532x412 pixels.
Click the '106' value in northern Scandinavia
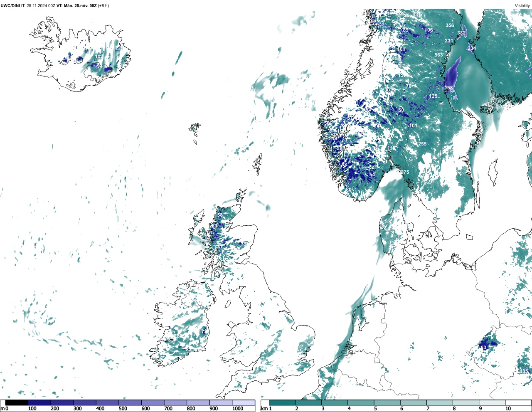[429, 30]
